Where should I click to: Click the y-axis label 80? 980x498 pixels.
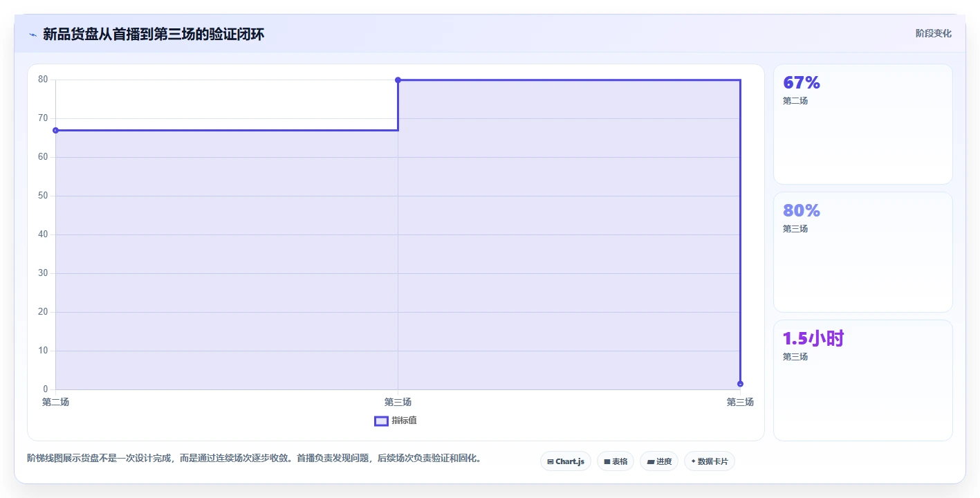pyautogui.click(x=43, y=80)
